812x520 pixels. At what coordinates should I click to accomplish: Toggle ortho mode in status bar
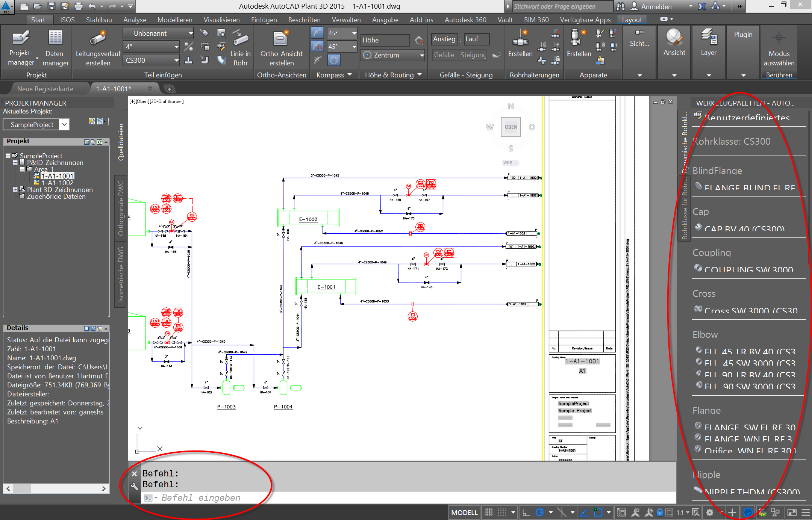pyautogui.click(x=526, y=512)
